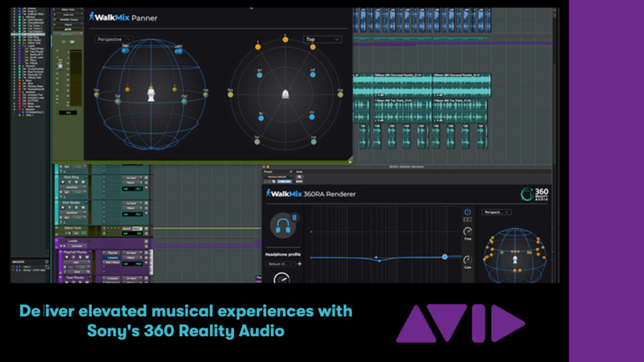The image size is (644, 362).
Task: Toggle the blue power button in Renderer
Action: (467, 212)
